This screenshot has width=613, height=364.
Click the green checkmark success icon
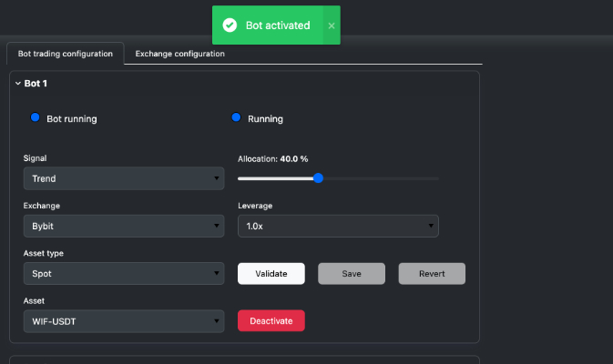[x=230, y=25]
